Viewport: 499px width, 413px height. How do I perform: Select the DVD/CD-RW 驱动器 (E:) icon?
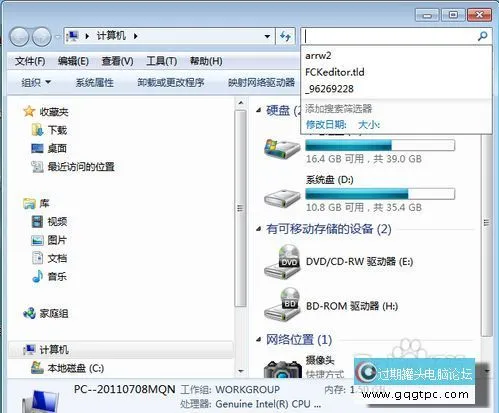pyautogui.click(x=282, y=262)
